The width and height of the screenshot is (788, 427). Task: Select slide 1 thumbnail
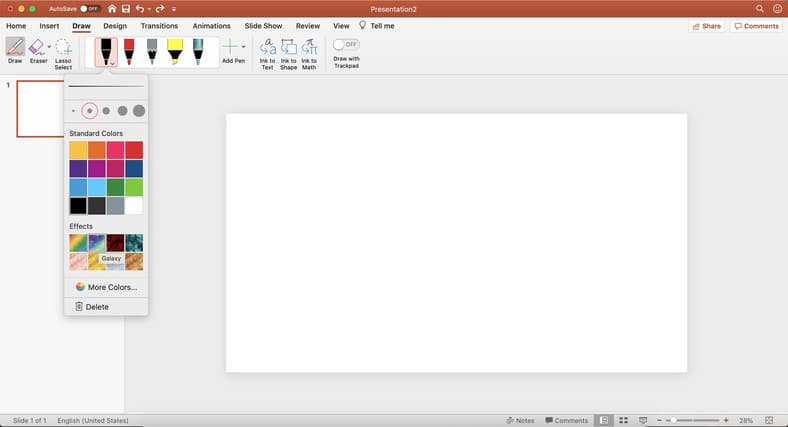(x=40, y=109)
